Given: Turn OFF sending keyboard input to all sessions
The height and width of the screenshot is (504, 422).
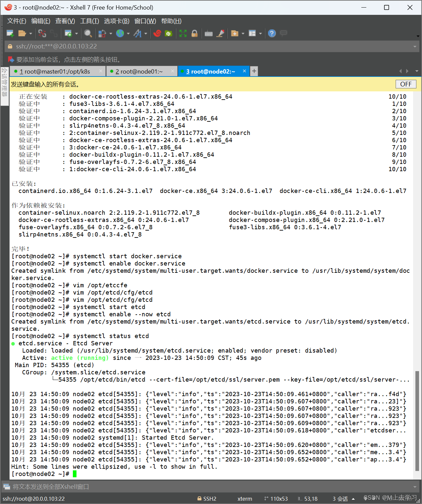Looking at the screenshot, I should point(406,84).
